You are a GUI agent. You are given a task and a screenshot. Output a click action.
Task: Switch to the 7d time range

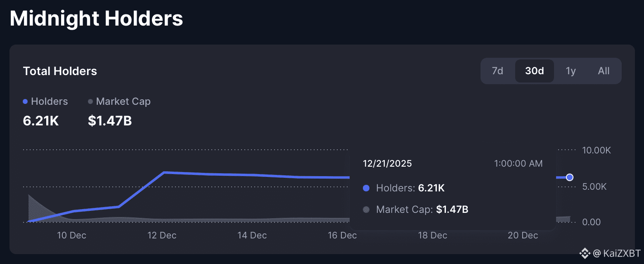tap(497, 71)
